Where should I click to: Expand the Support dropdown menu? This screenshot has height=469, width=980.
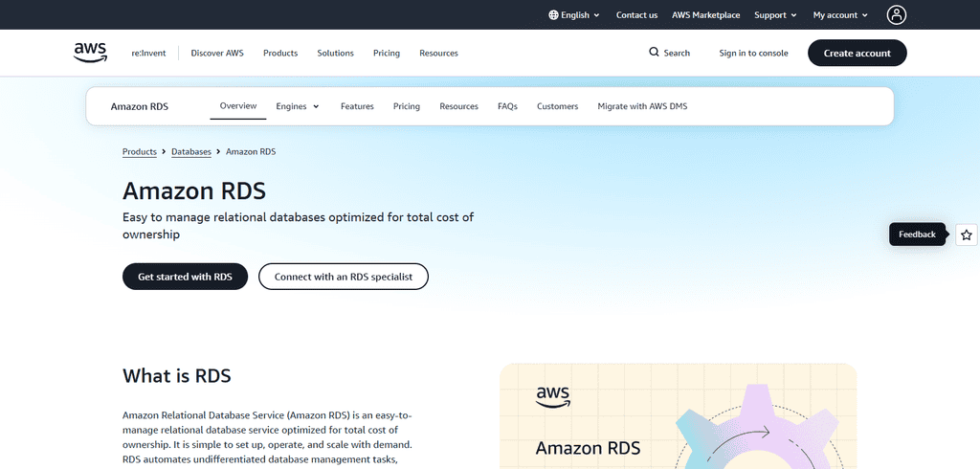775,15
